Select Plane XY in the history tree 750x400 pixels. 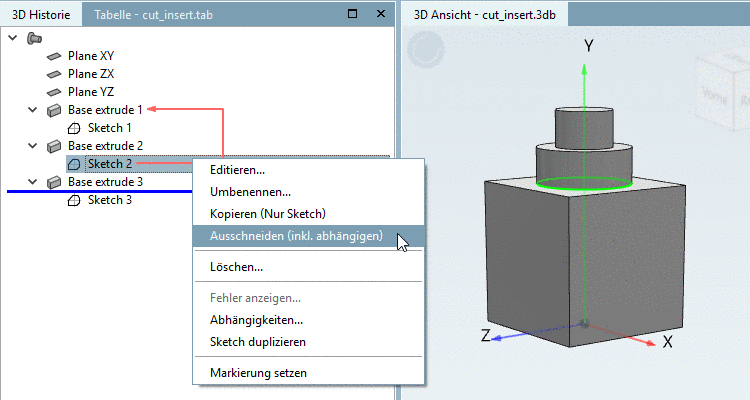pyautogui.click(x=91, y=56)
